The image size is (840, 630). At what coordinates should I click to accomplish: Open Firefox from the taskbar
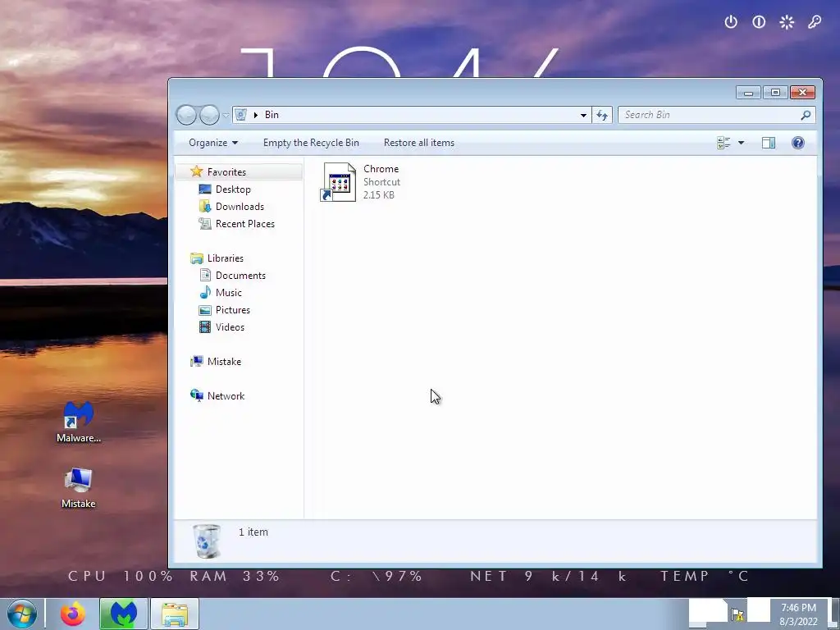coord(73,614)
